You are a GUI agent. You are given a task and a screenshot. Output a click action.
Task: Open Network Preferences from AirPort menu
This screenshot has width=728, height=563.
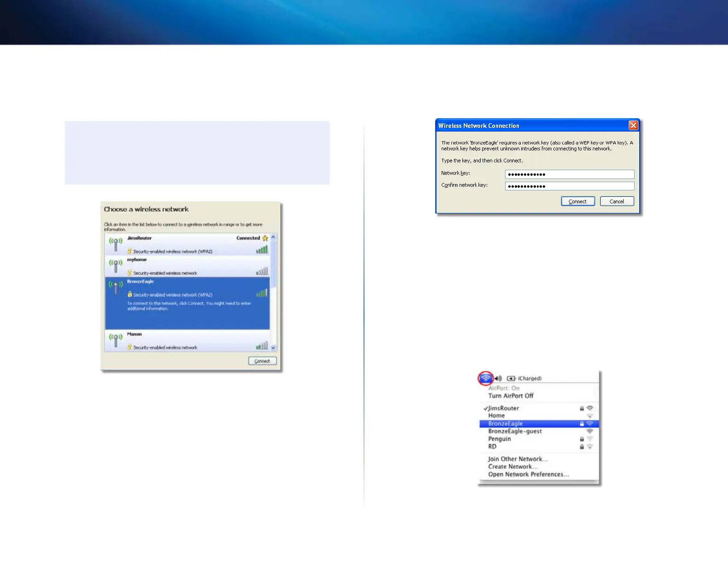(529, 474)
